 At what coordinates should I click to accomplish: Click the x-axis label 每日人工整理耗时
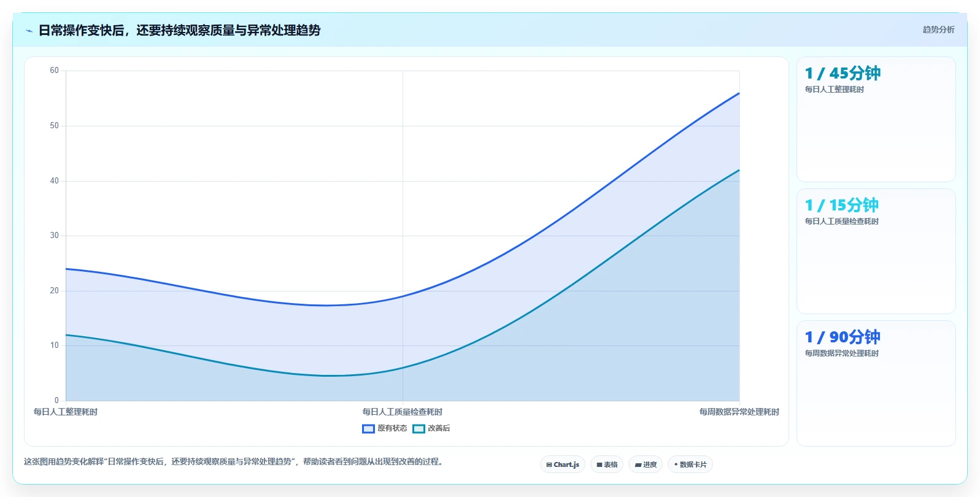click(66, 412)
